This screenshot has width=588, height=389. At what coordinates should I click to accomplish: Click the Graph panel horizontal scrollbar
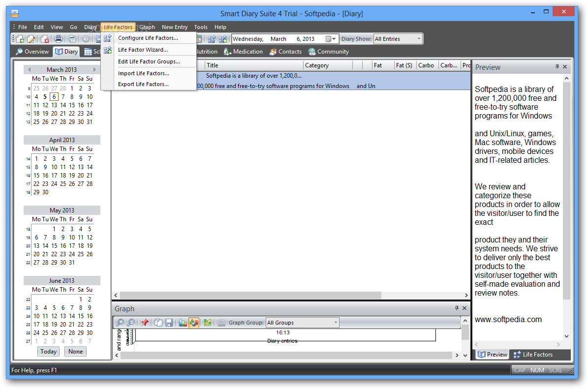(286, 355)
